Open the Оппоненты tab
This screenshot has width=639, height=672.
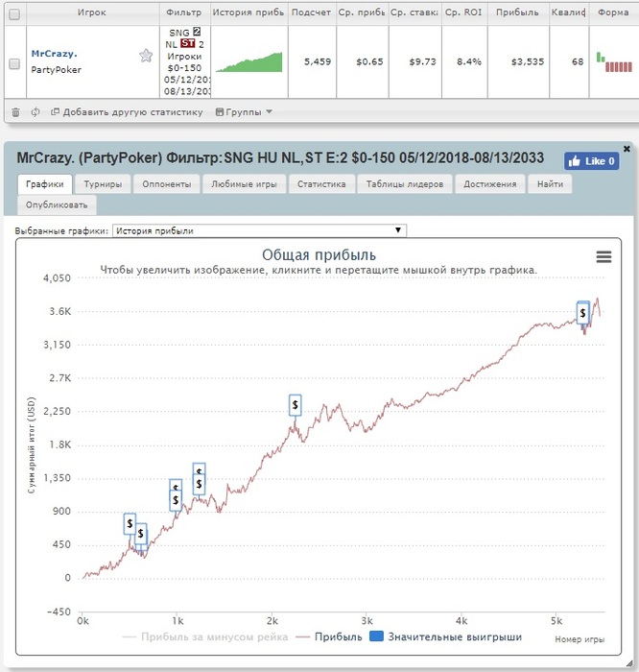coord(167,184)
